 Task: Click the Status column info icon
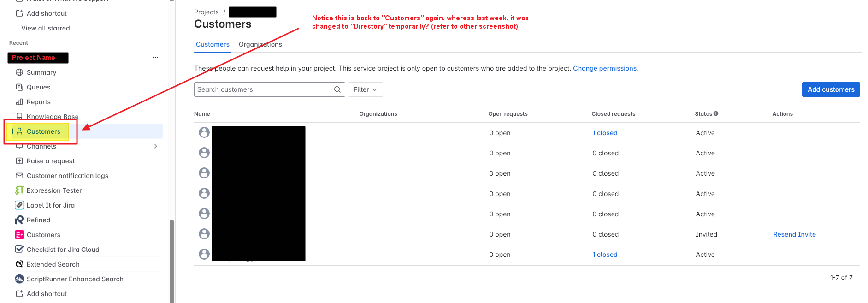(716, 113)
